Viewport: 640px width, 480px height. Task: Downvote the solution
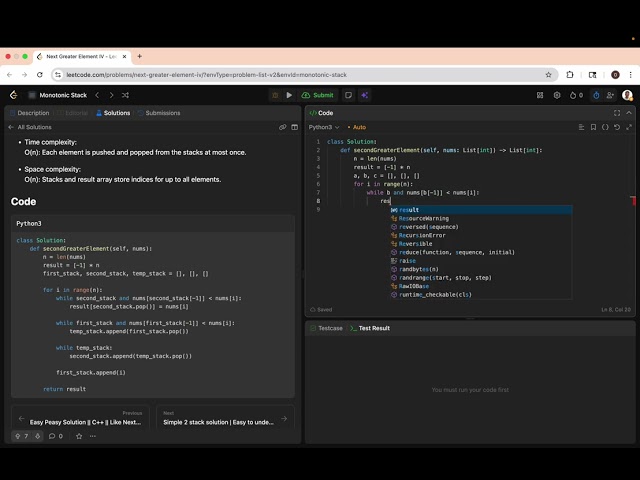pyautogui.click(x=38, y=436)
